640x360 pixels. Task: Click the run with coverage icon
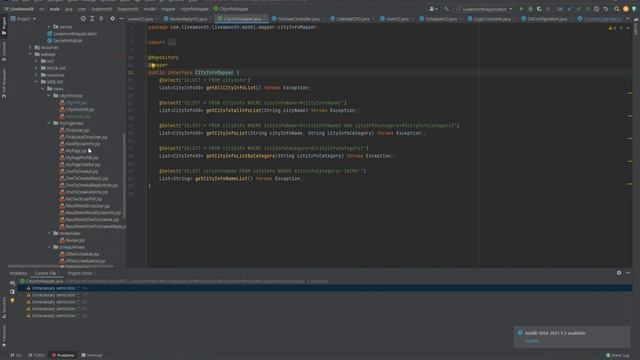[539, 9]
